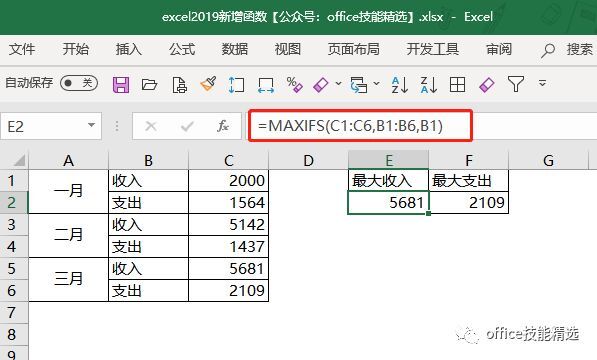Viewport: 597px width, 360px height.
Task: Click the 搜索 search box text
Action: [x=579, y=49]
